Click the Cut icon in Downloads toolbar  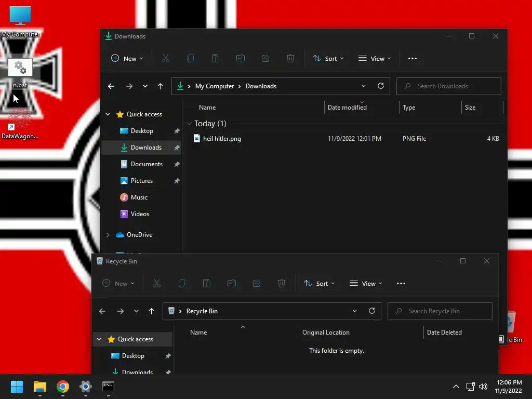click(x=166, y=58)
